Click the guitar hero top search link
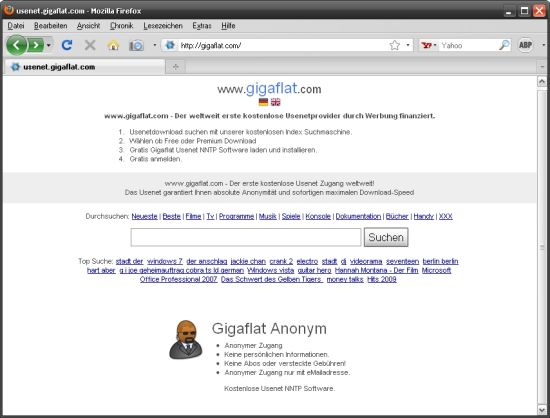 (314, 270)
